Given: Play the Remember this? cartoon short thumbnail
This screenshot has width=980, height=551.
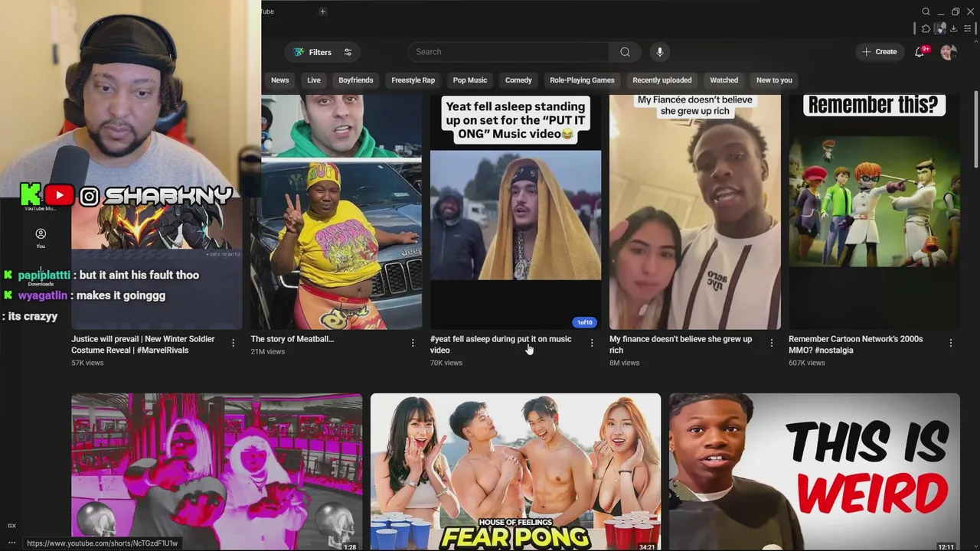Looking at the screenshot, I should pos(874,212).
